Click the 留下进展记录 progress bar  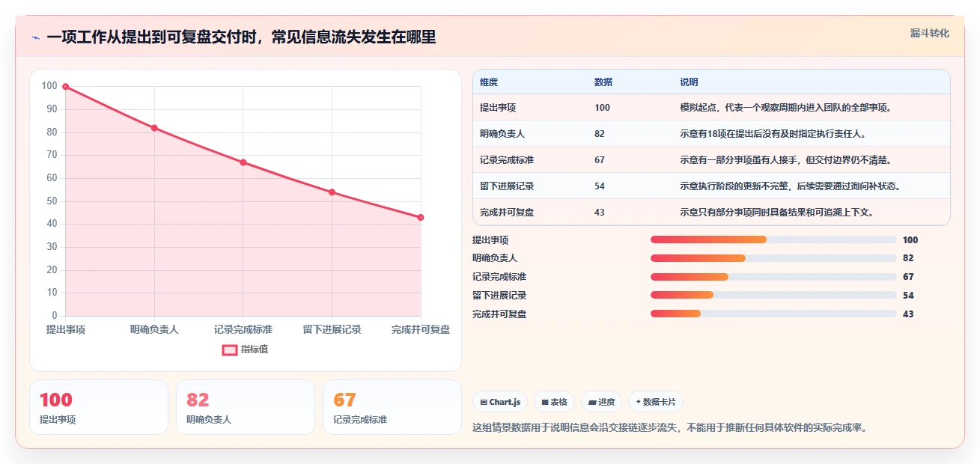point(773,296)
